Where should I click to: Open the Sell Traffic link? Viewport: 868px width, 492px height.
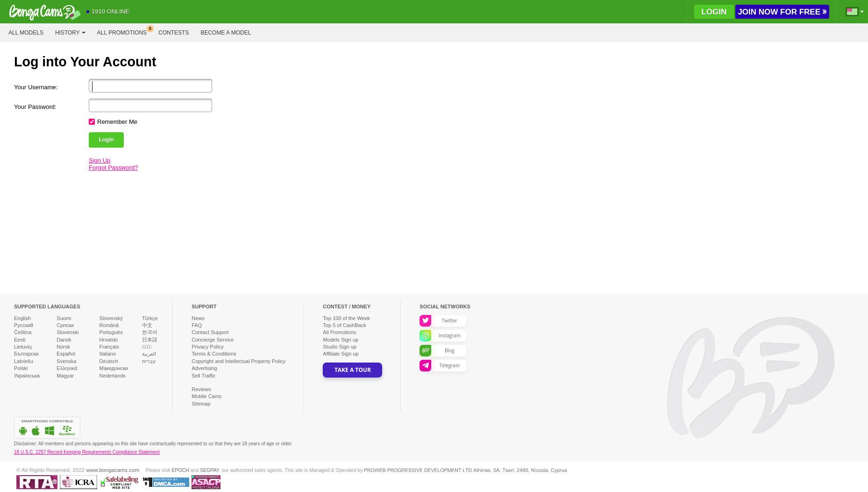click(203, 376)
